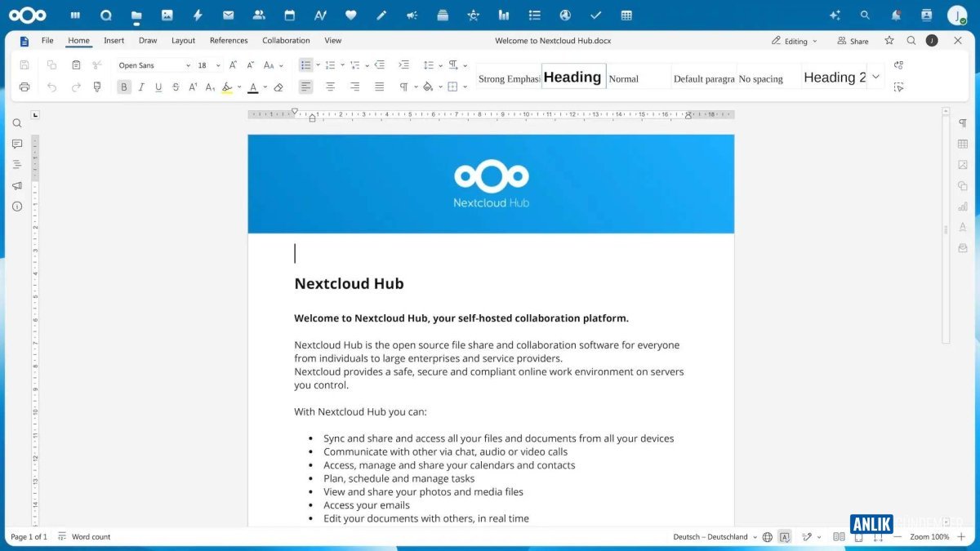The width and height of the screenshot is (980, 551).
Task: Open the Contacts app icon
Action: pyautogui.click(x=259, y=15)
